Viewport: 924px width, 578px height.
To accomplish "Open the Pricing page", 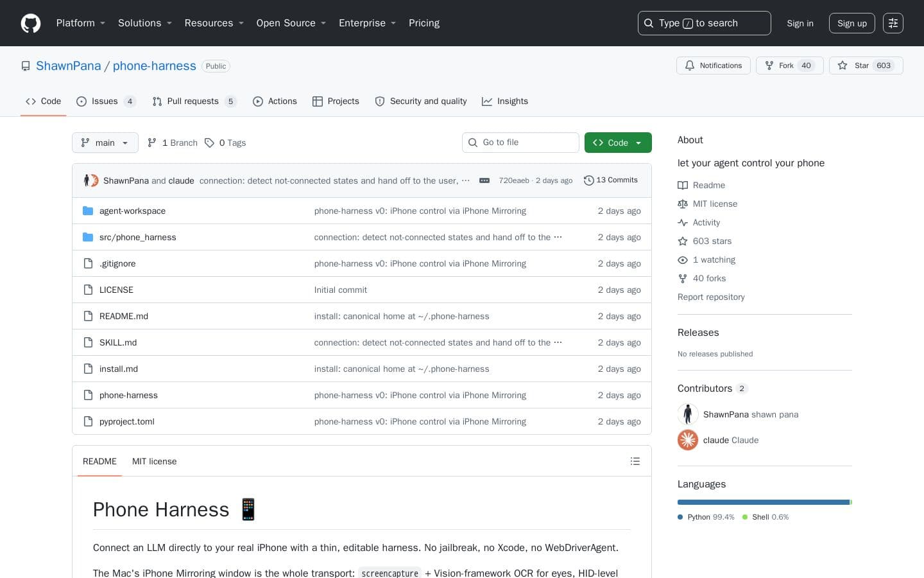I will [424, 23].
